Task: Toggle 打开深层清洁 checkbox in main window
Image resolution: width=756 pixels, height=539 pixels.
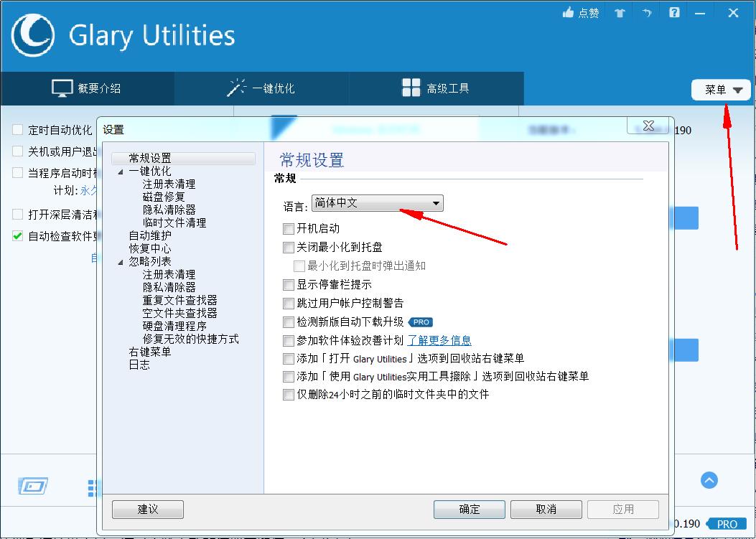Action: [18, 214]
